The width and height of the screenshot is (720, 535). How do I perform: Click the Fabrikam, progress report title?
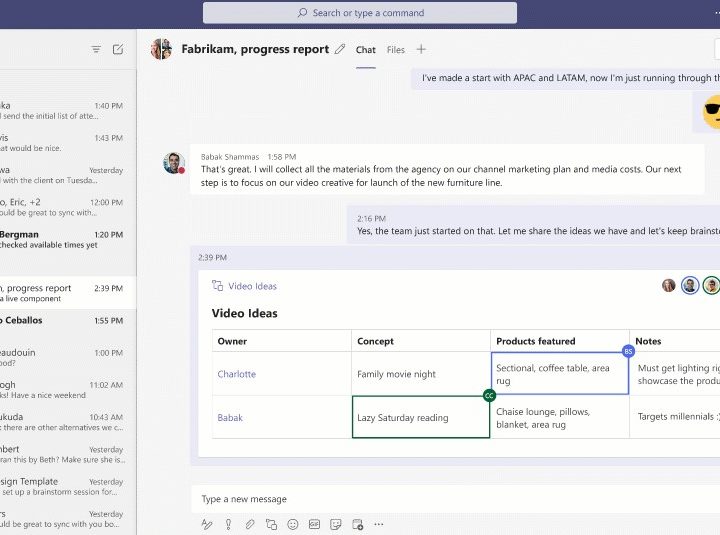point(255,49)
